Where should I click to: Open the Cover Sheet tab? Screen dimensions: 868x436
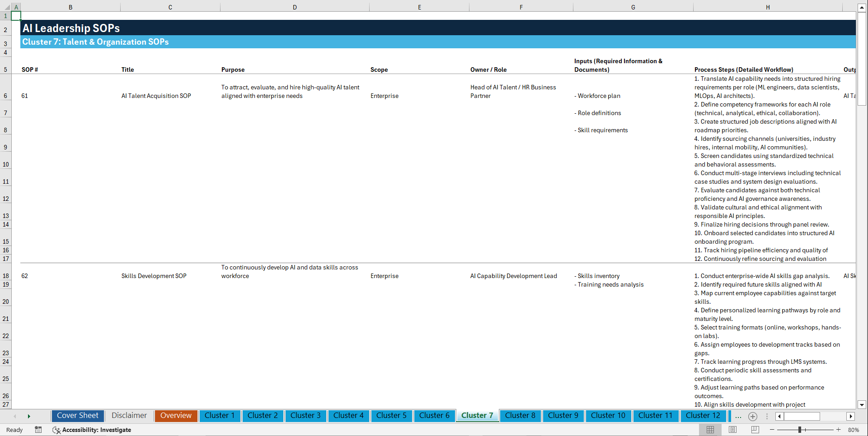(78, 416)
